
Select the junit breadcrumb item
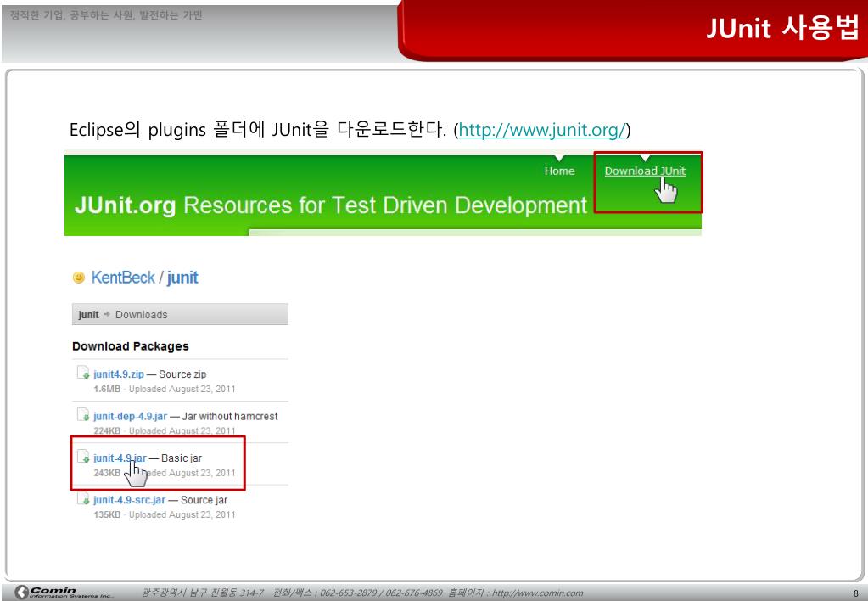coord(88,315)
